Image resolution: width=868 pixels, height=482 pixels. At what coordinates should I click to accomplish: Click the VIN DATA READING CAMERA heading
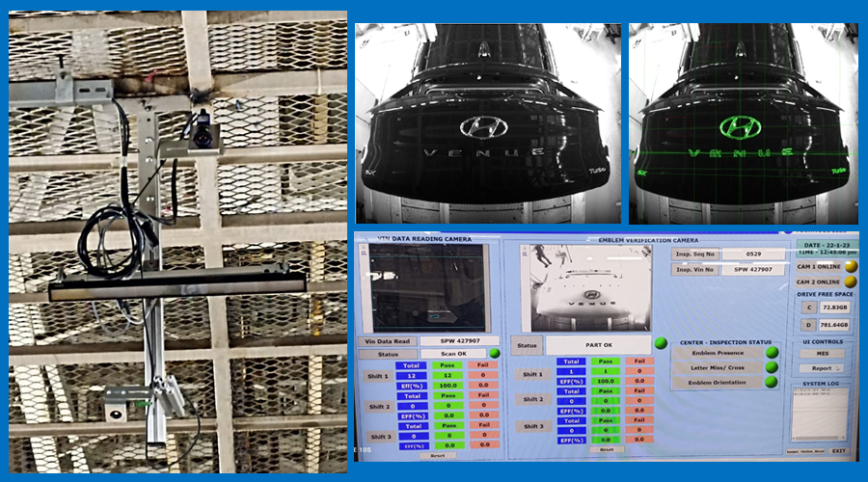click(424, 239)
